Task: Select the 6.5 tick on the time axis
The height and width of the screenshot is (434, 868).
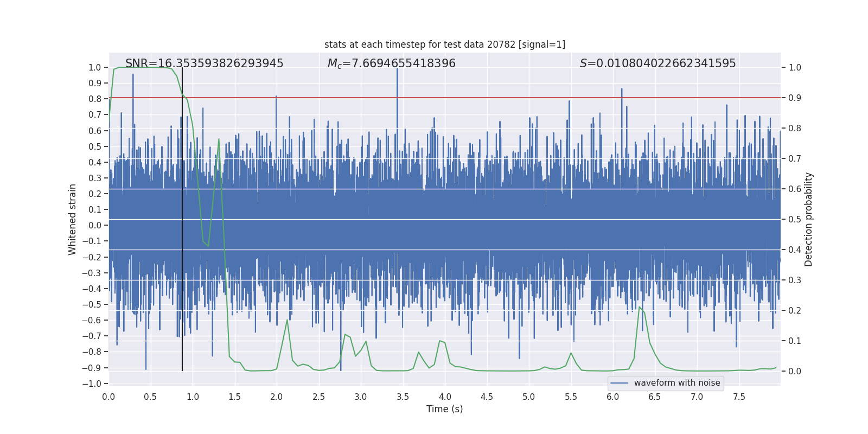Action: click(655, 397)
